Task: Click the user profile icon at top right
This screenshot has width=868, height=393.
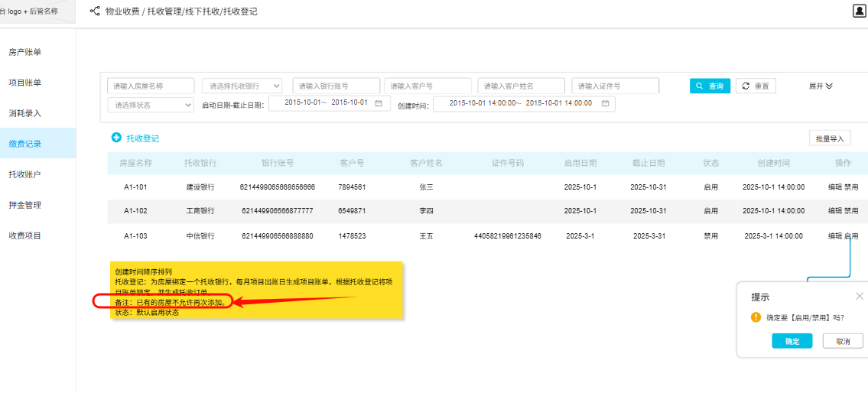Action: point(859,11)
